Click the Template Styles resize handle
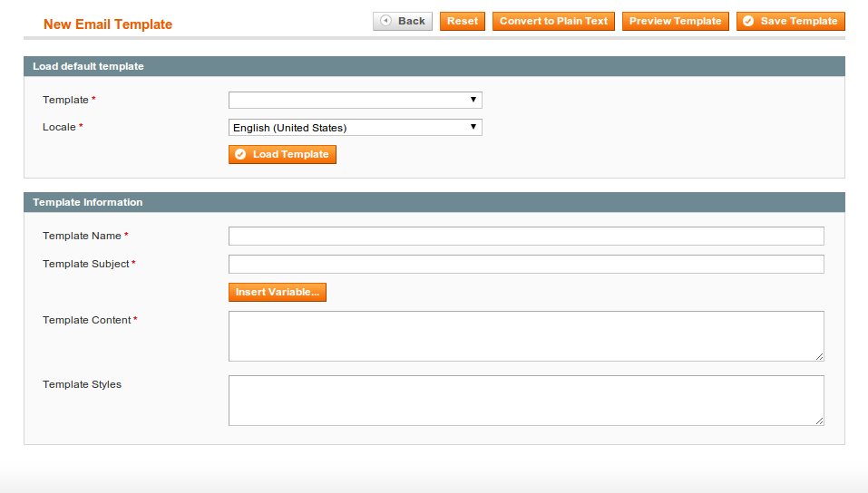Viewport: 868px width, 493px height. click(x=819, y=421)
